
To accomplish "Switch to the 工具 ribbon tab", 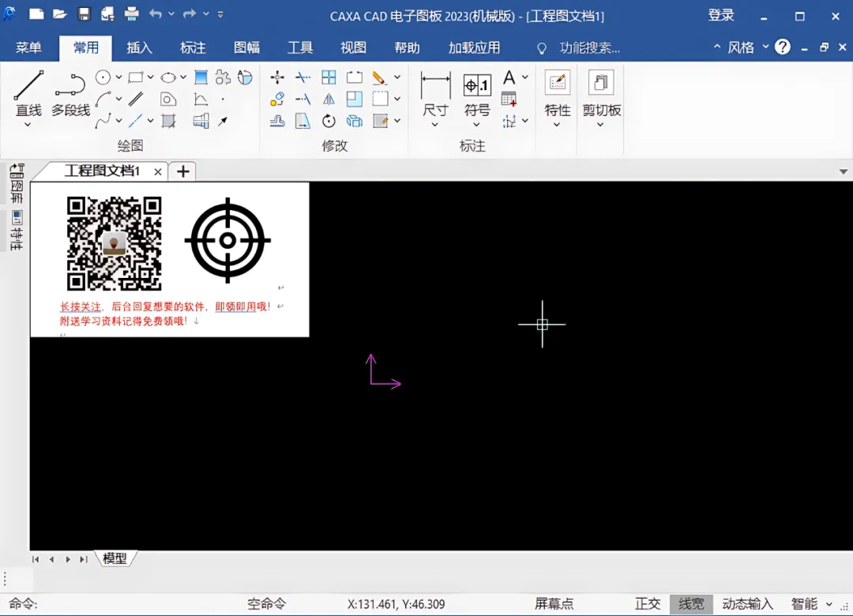I will (x=300, y=48).
